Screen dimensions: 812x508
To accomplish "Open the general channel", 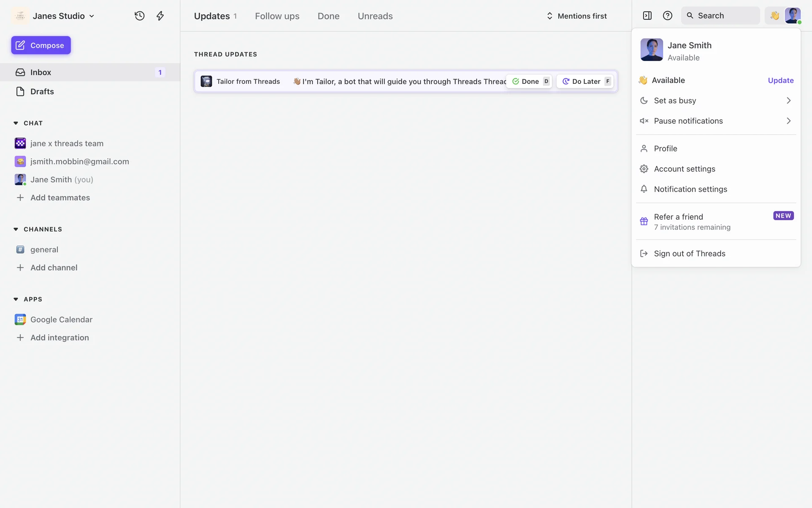I will pos(44,250).
